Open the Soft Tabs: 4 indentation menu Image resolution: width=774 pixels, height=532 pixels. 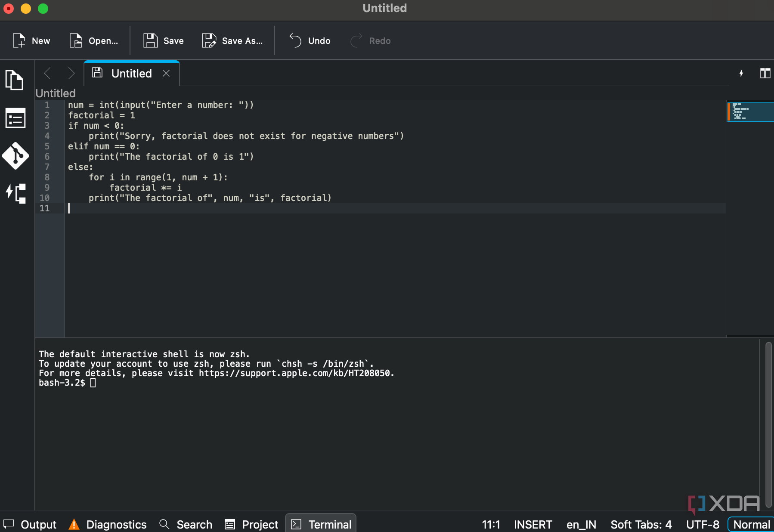pyautogui.click(x=641, y=525)
